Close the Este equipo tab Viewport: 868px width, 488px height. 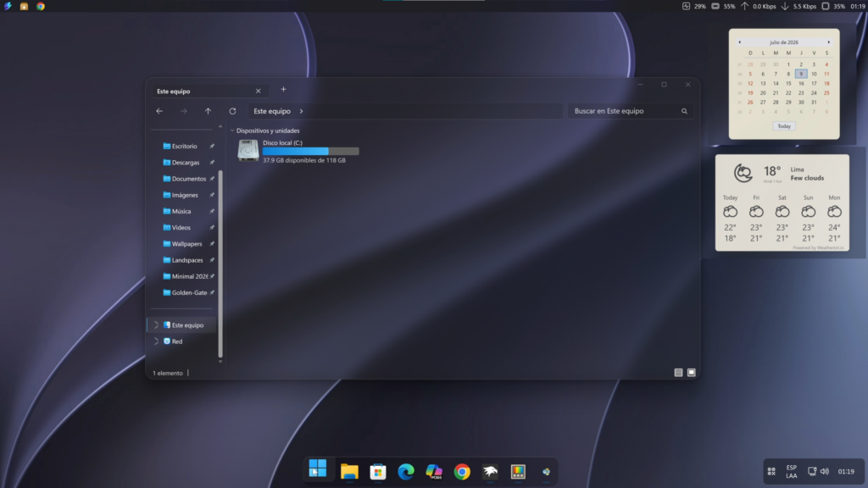(x=258, y=91)
